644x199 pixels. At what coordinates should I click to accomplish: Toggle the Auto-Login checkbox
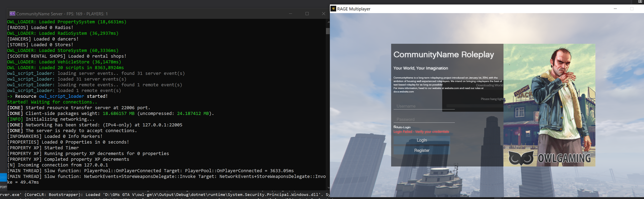tap(395, 127)
